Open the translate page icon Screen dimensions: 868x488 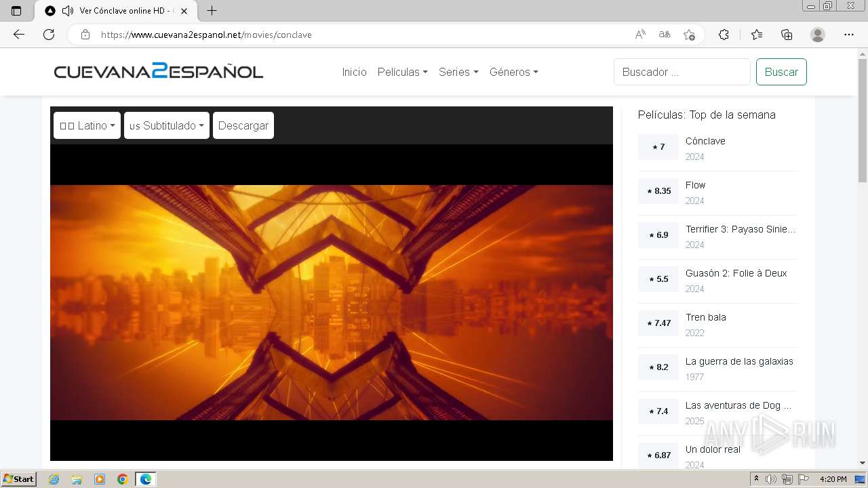pyautogui.click(x=665, y=35)
